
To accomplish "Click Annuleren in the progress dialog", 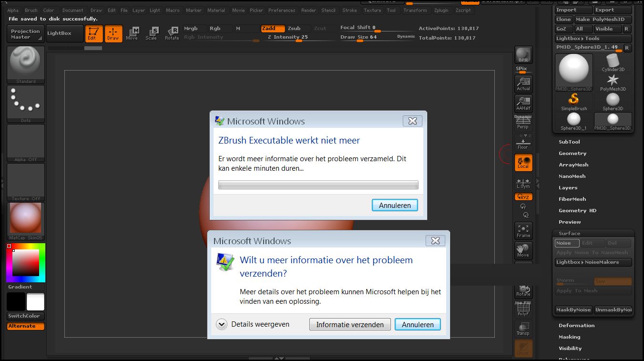I will (395, 205).
